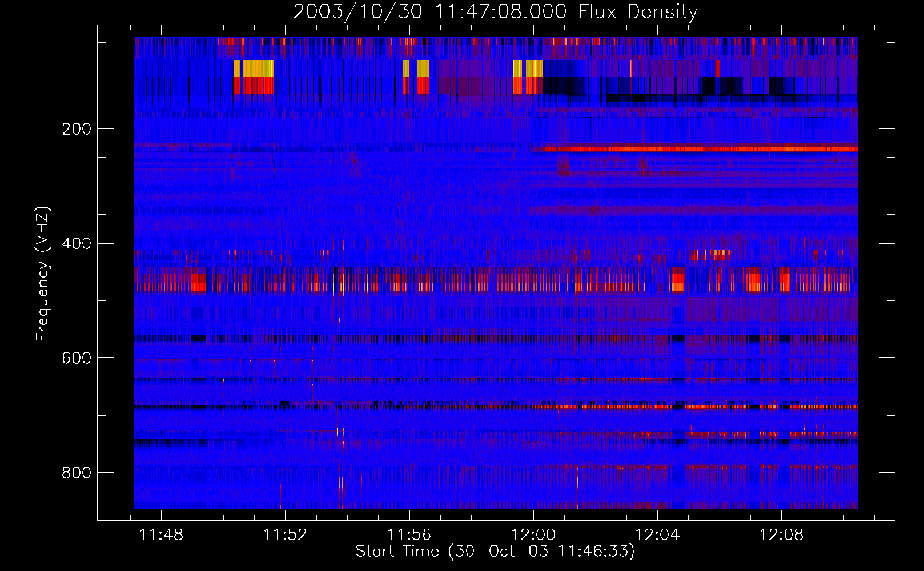Image resolution: width=924 pixels, height=571 pixels.
Task: Click the "600" frequency tick label
Action: click(x=77, y=358)
